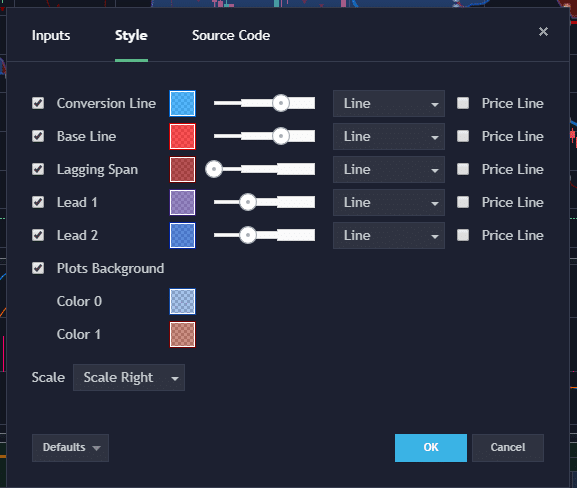Open the Scale Right dropdown
The height and width of the screenshot is (488, 577).
[x=129, y=378]
